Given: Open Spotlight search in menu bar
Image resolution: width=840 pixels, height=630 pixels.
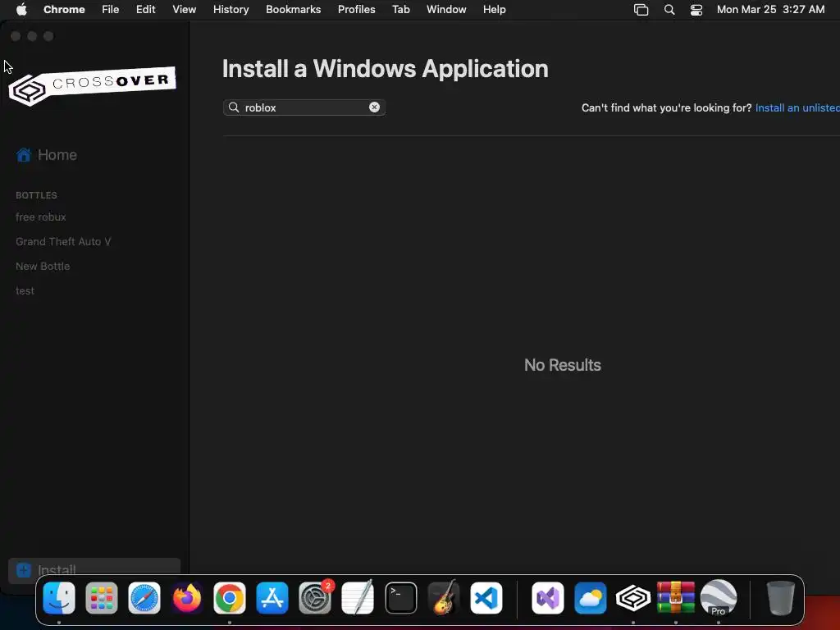Looking at the screenshot, I should (669, 10).
